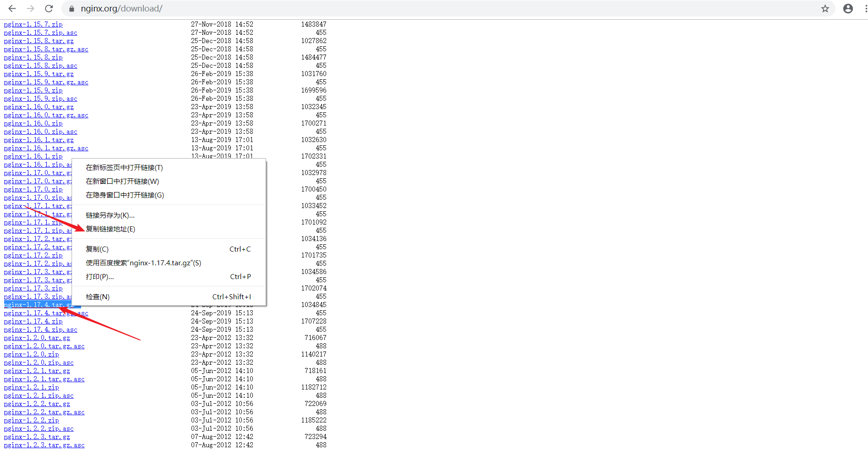Open nginx-1.15.8.zip.asc signature link
Viewport: 868px width, 450px height.
click(41, 66)
